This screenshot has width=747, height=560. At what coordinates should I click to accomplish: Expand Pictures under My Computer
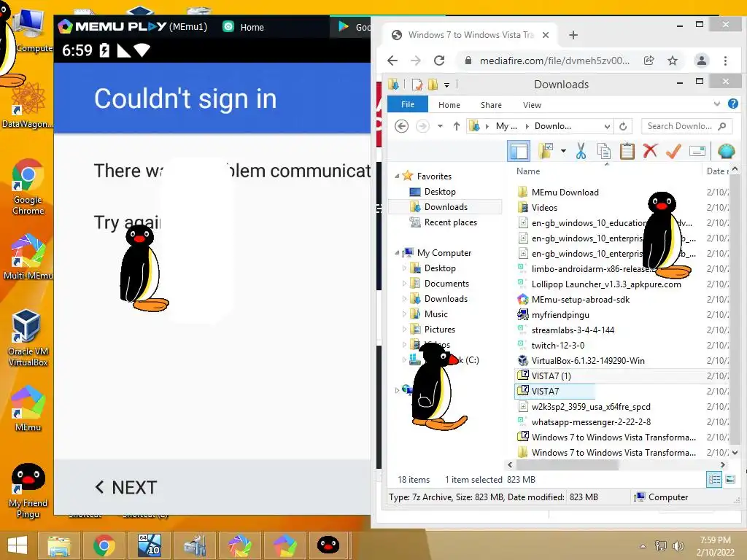coord(404,330)
